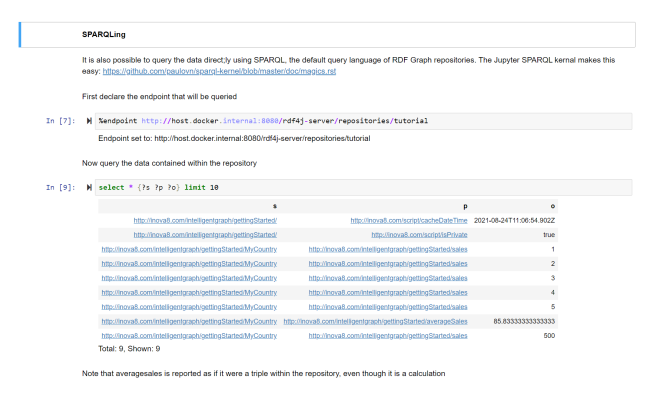646x394 pixels.
Task: Run the In [7] endpoint cell icon
Action: point(89,121)
